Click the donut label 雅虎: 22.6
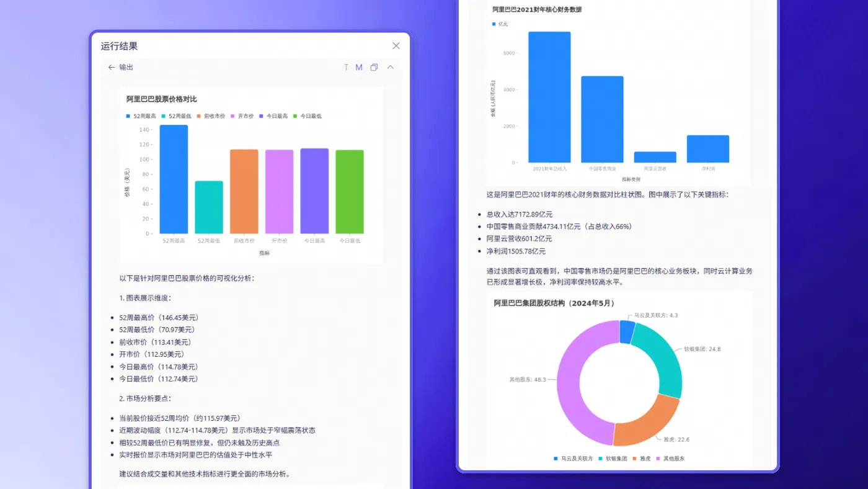The image size is (868, 489). coord(676,439)
